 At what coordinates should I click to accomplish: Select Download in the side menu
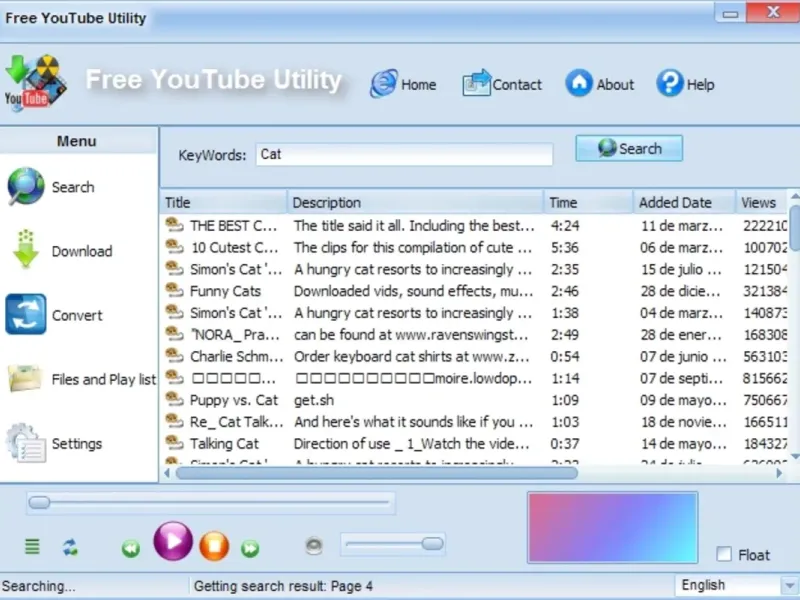coord(60,251)
